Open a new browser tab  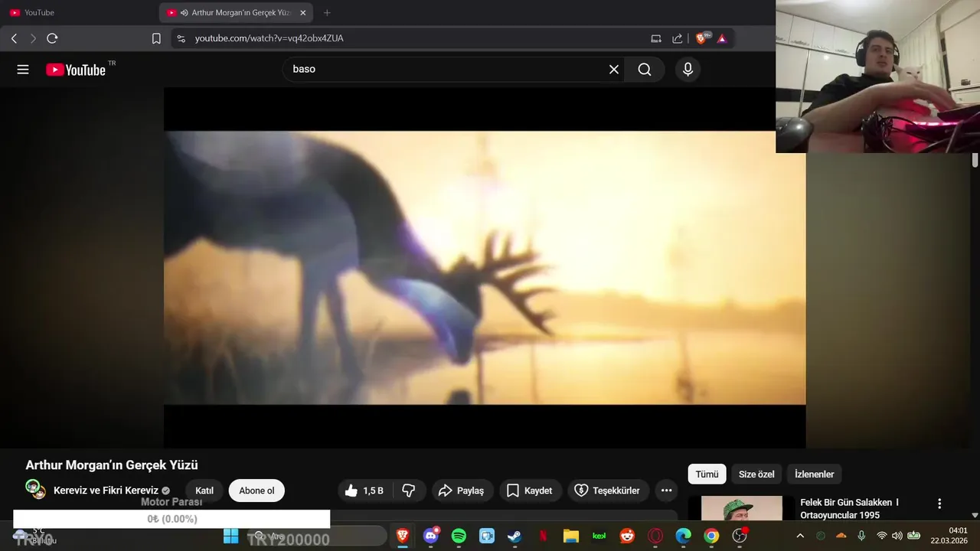(x=327, y=13)
